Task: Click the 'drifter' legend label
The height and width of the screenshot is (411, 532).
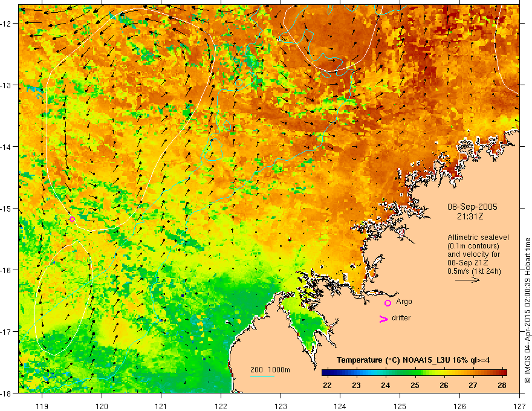Action: pos(401,318)
